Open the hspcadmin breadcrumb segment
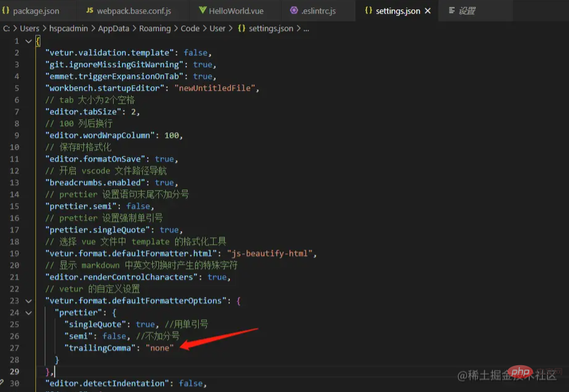 coord(68,29)
